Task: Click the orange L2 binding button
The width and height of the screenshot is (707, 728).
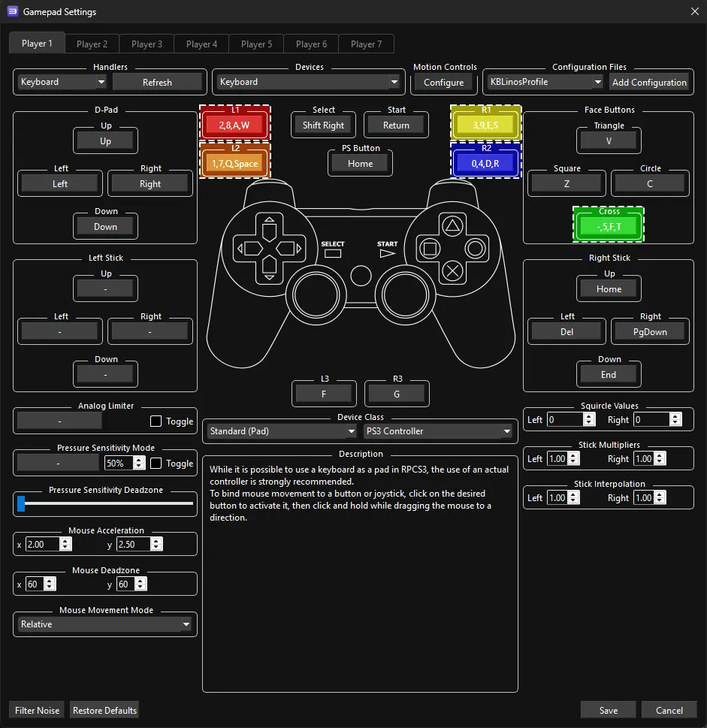Action: (x=234, y=164)
